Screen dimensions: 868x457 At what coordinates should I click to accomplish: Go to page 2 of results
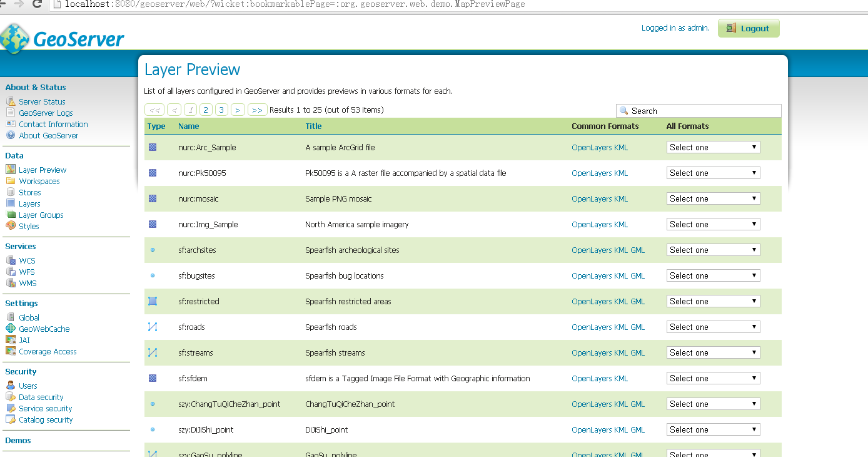coord(206,110)
